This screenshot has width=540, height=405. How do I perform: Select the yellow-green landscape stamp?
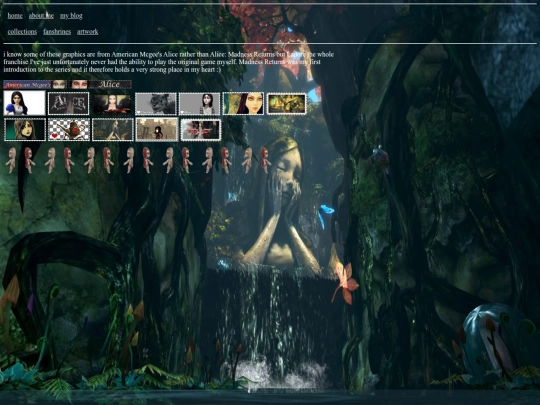coord(287,104)
